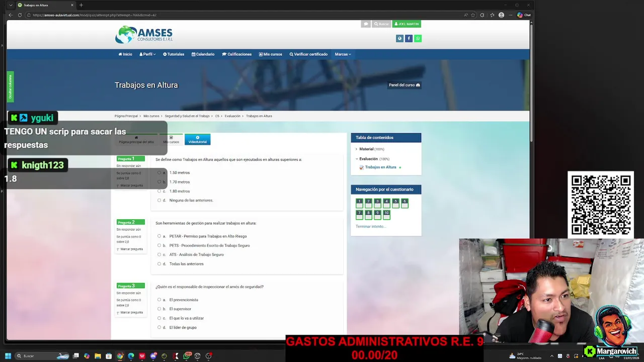Viewport: 644px width, 362px height.
Task: Jump to question 7 in quiz navigation
Action: point(359,215)
